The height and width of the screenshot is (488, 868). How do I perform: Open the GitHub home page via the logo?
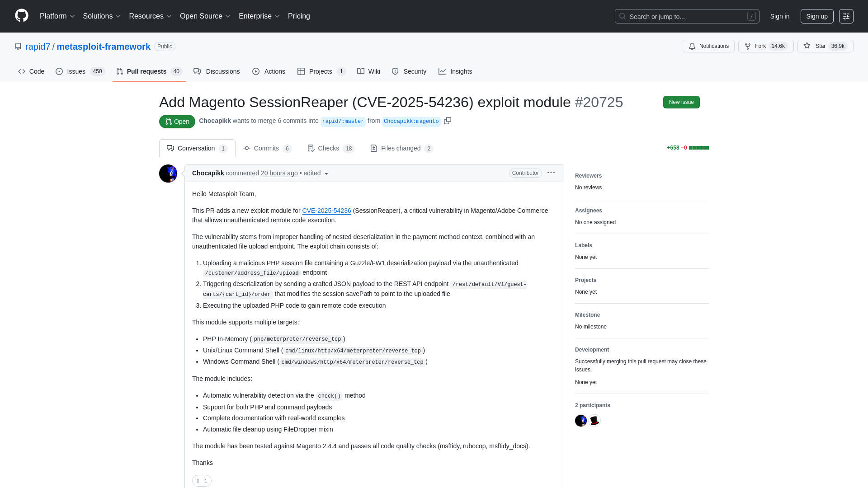tap(21, 16)
